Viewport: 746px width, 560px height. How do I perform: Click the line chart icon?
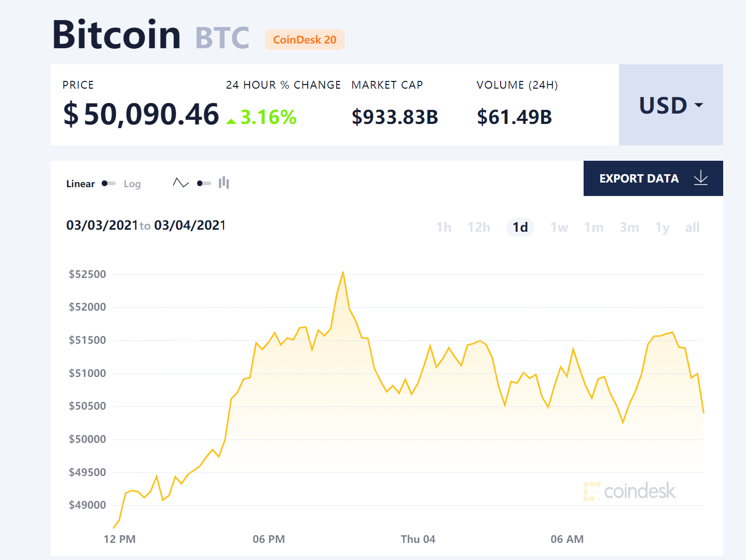click(181, 183)
